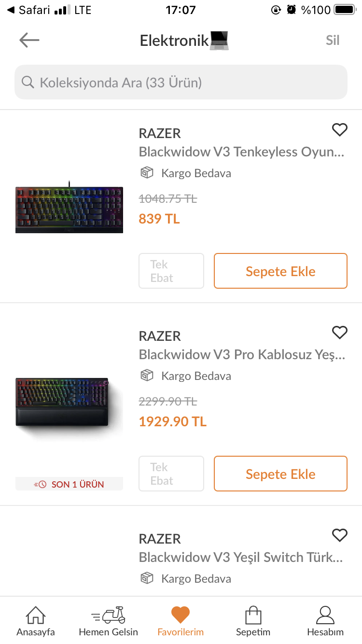Open the Sepetim shopping bag

coord(253,621)
